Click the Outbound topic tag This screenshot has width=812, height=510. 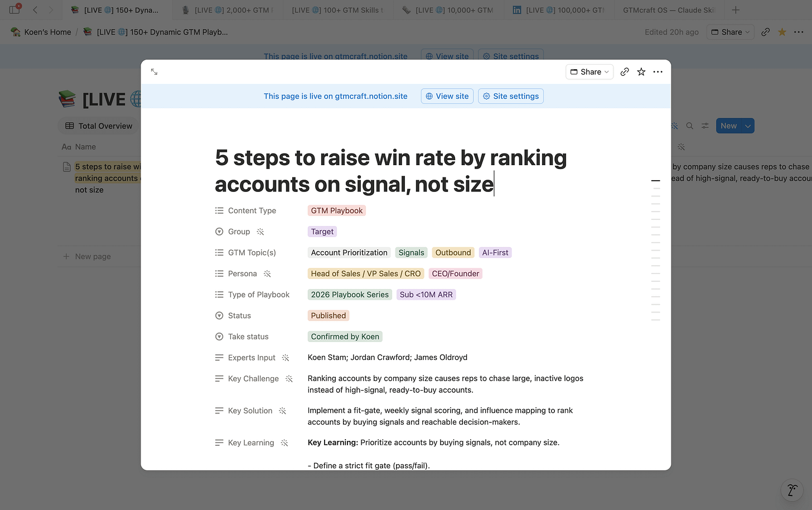click(x=453, y=253)
